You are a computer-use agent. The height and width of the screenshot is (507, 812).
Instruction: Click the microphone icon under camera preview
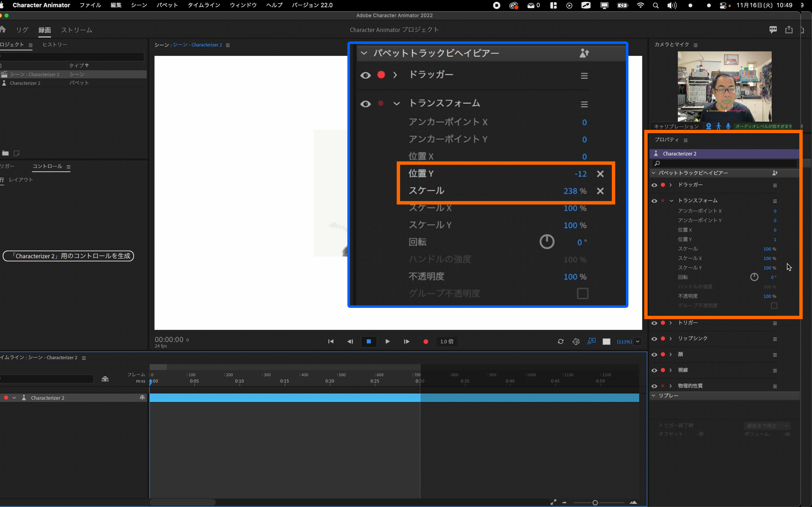point(728,126)
